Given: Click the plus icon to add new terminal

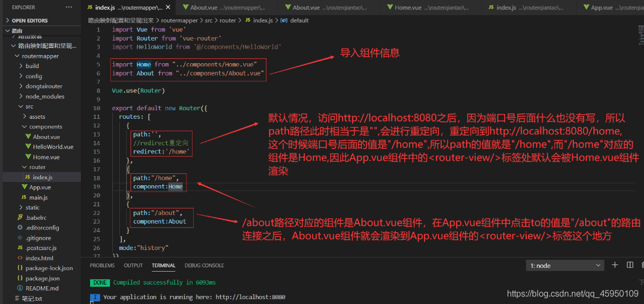Looking at the screenshot, I should [615, 265].
